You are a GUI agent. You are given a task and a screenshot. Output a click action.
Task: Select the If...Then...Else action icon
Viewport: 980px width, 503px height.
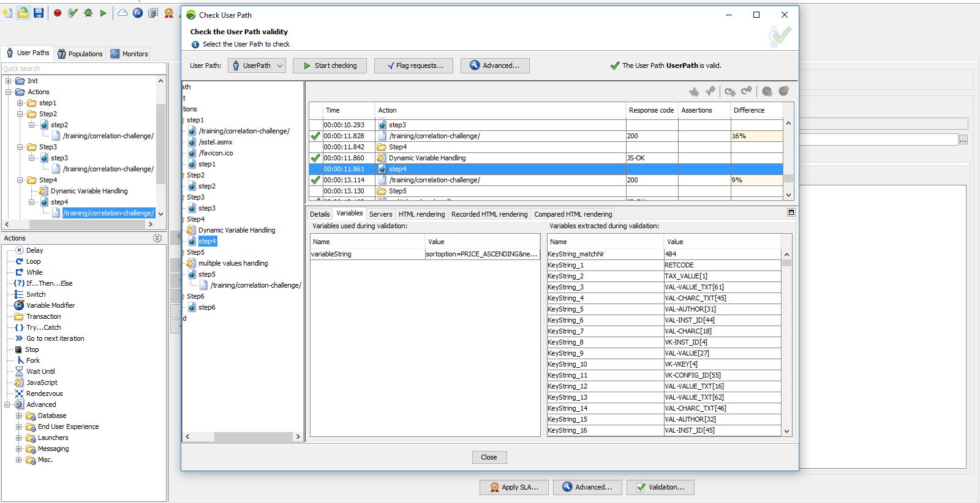pos(19,283)
